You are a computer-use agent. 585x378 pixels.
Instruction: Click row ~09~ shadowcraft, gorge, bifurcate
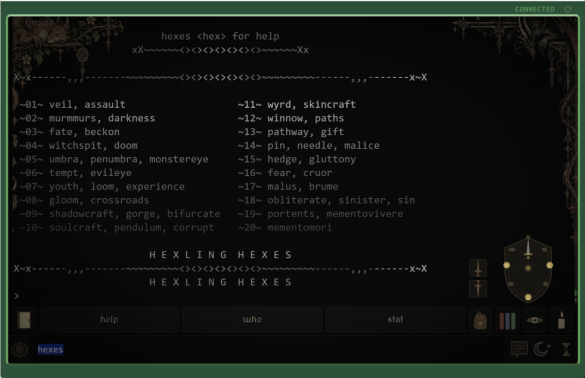pos(120,214)
